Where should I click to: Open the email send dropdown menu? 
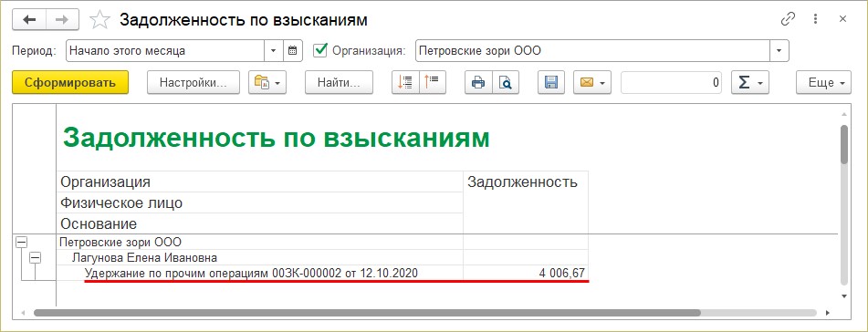pos(591,82)
